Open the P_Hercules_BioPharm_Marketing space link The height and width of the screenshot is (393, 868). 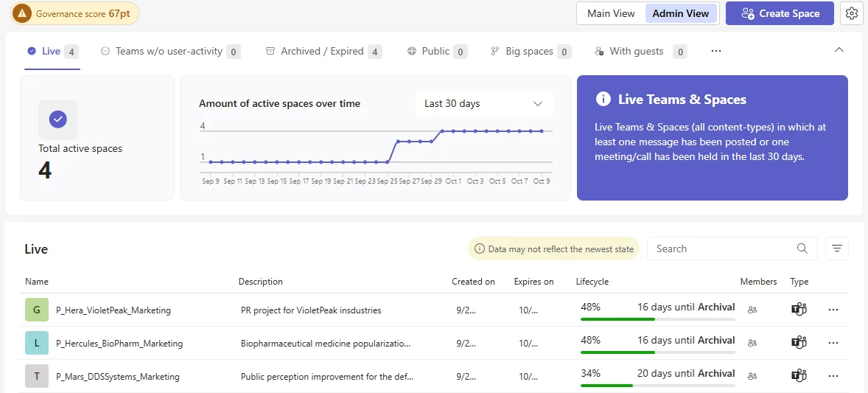point(119,343)
